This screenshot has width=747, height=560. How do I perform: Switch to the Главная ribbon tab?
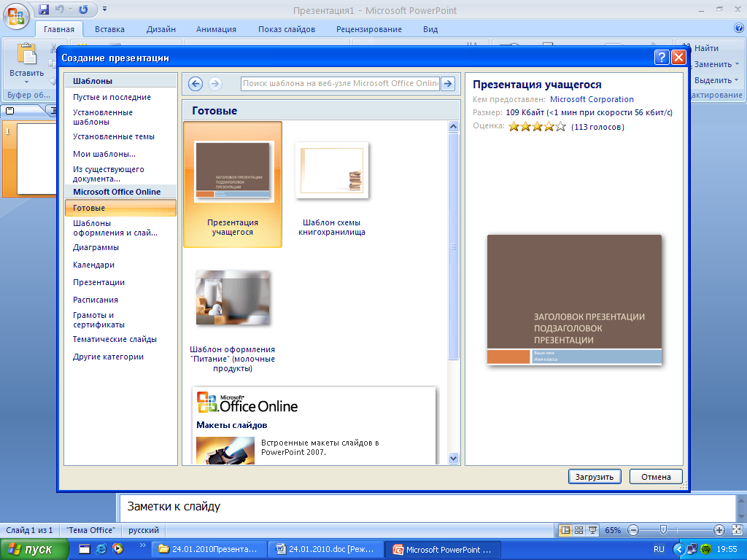[59, 29]
